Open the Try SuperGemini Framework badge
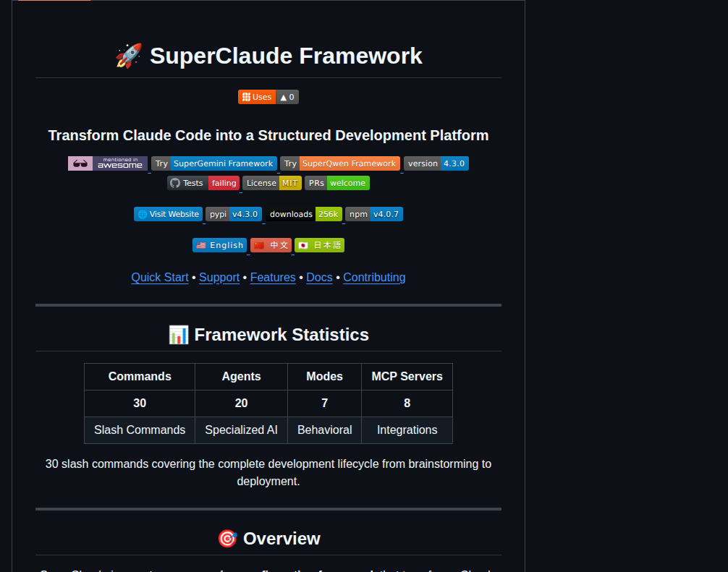728x572 pixels. 214,163
